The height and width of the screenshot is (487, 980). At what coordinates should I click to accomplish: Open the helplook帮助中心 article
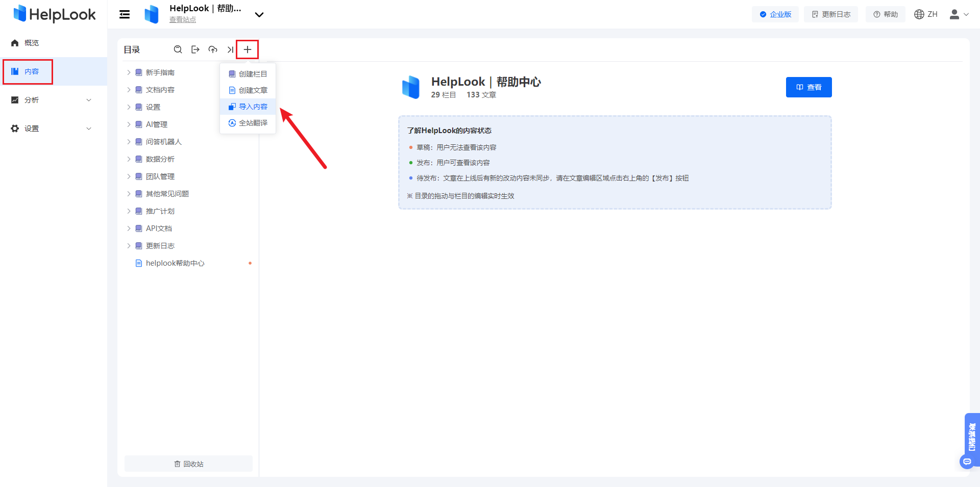click(175, 263)
